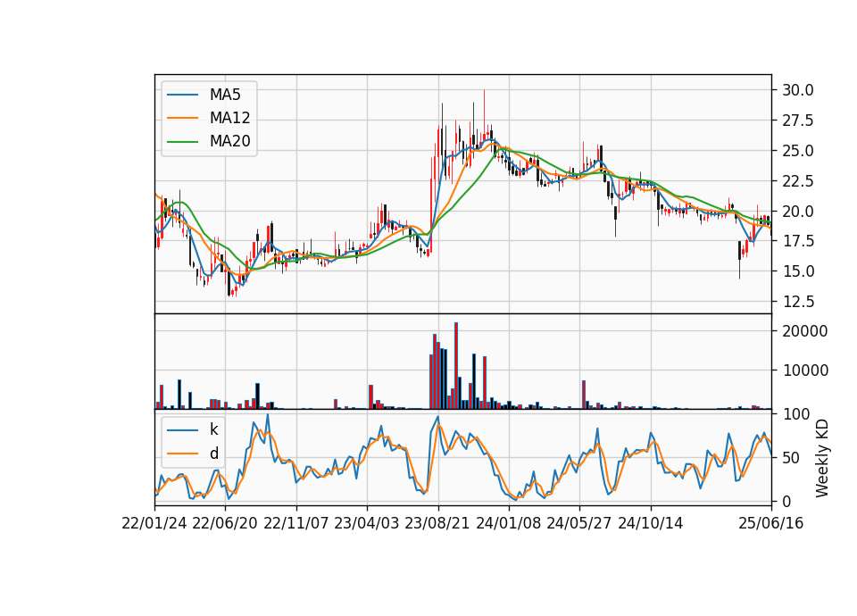857x616 pixels.
Task: Click the 22/06/20 date label
Action: click(x=225, y=524)
